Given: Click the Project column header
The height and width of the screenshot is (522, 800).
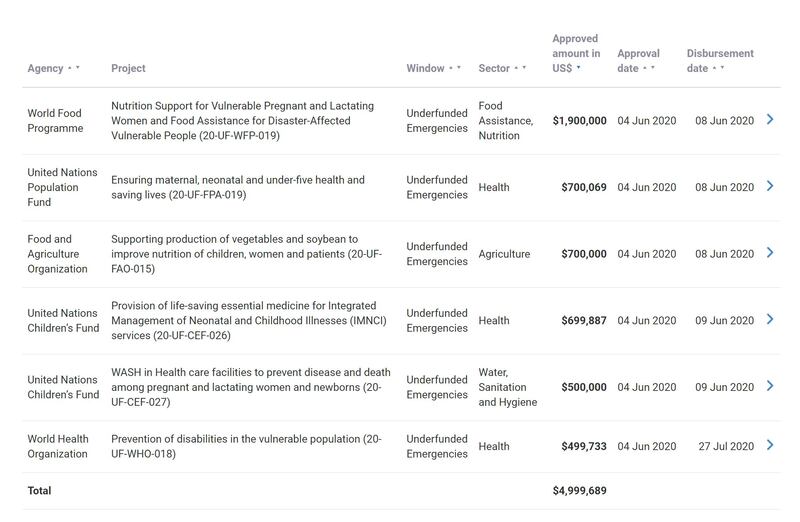Looking at the screenshot, I should 128,68.
